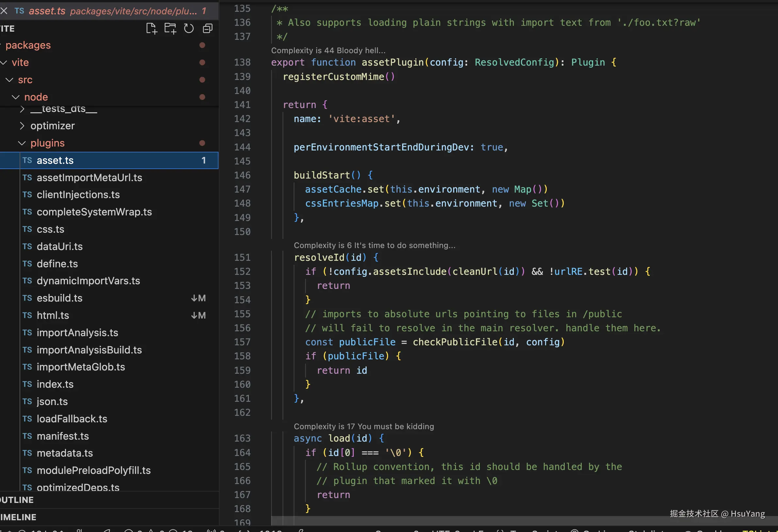The height and width of the screenshot is (532, 778).
Task: Open the OUTLINE panel section
Action: coord(17,500)
